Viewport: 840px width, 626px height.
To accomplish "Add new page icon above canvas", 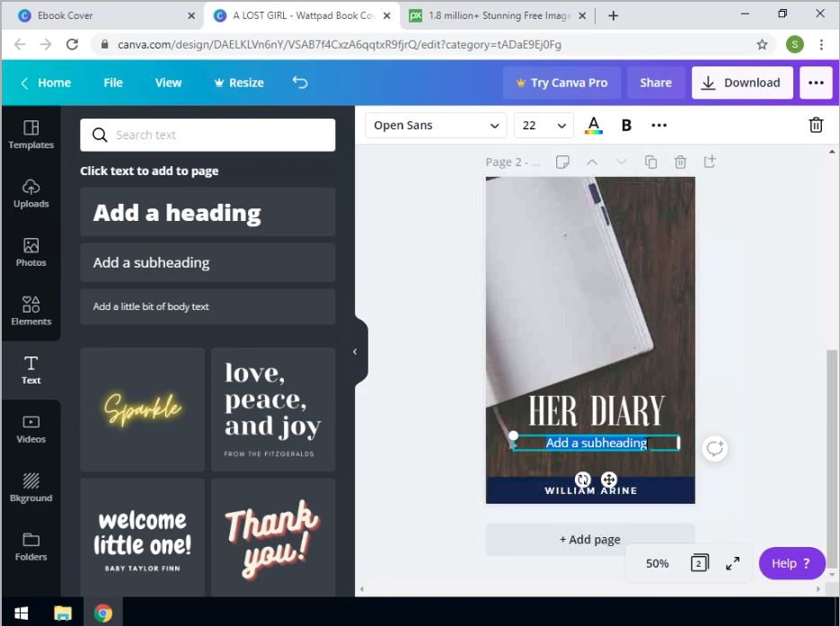I will click(x=710, y=161).
